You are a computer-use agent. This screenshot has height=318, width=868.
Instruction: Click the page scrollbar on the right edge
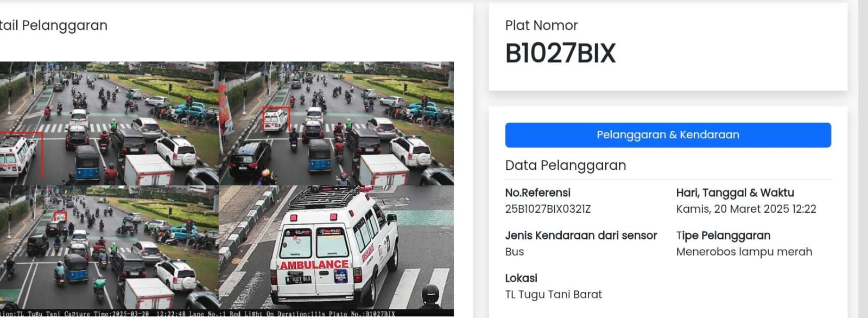[x=863, y=159]
